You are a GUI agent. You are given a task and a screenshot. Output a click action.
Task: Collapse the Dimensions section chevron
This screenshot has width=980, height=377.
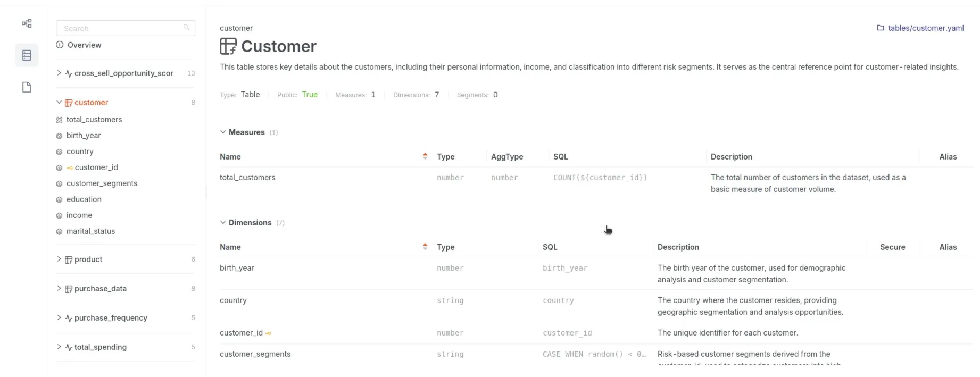(223, 222)
